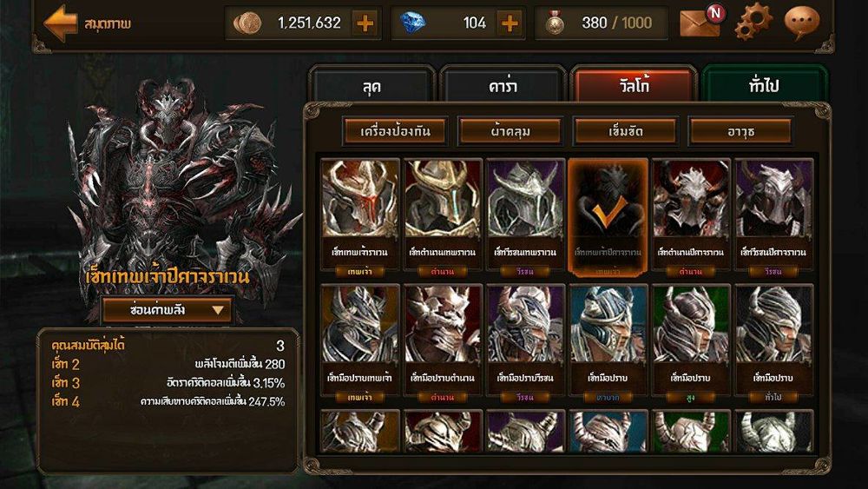This screenshot has height=489, width=868.
Task: Filter by ผ้าคลุม category
Action: pyautogui.click(x=510, y=131)
